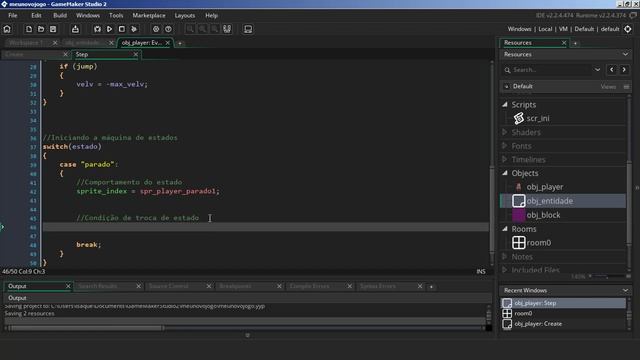Open the Tools menu
The width and height of the screenshot is (640, 360).
coord(116,16)
